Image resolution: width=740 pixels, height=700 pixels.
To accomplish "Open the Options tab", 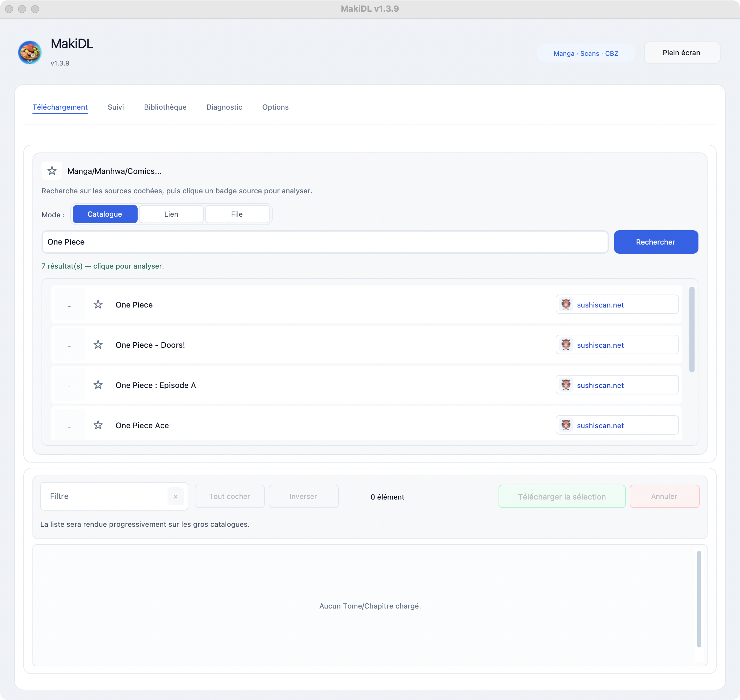I will coord(276,107).
